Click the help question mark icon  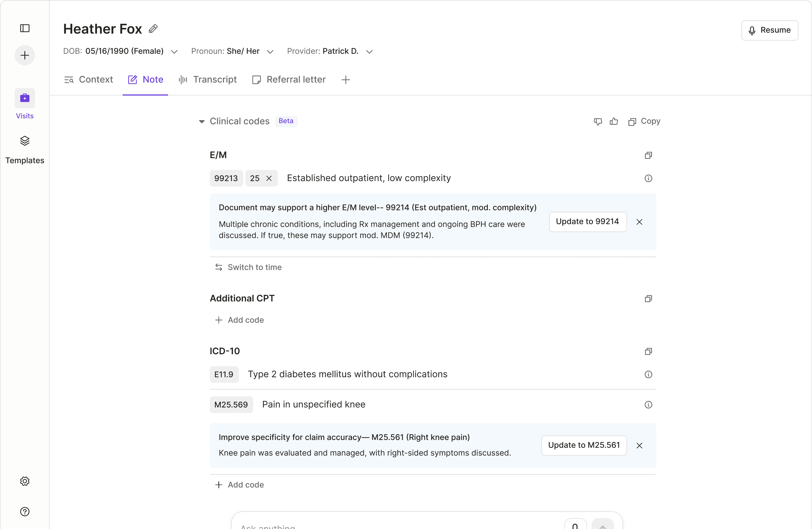tap(25, 511)
